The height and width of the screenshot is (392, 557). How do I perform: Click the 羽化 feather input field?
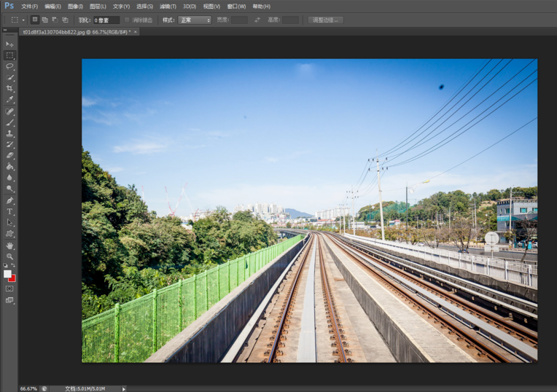coord(106,20)
